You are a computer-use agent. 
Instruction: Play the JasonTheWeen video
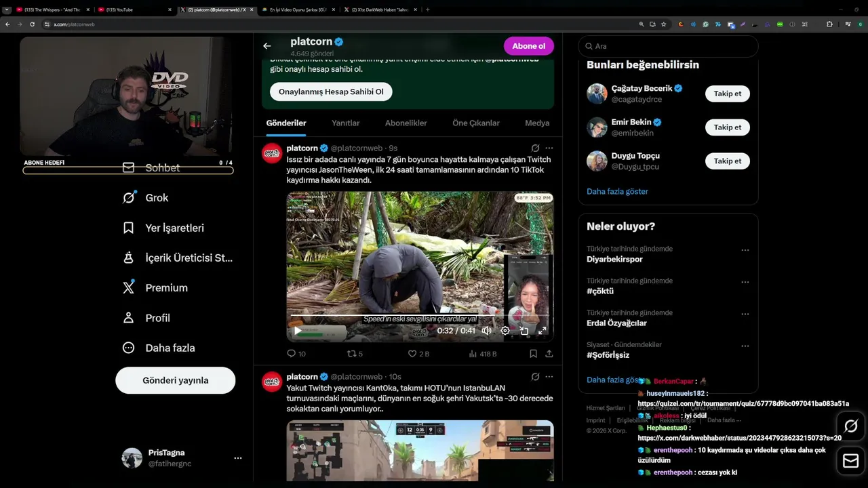pyautogui.click(x=297, y=331)
